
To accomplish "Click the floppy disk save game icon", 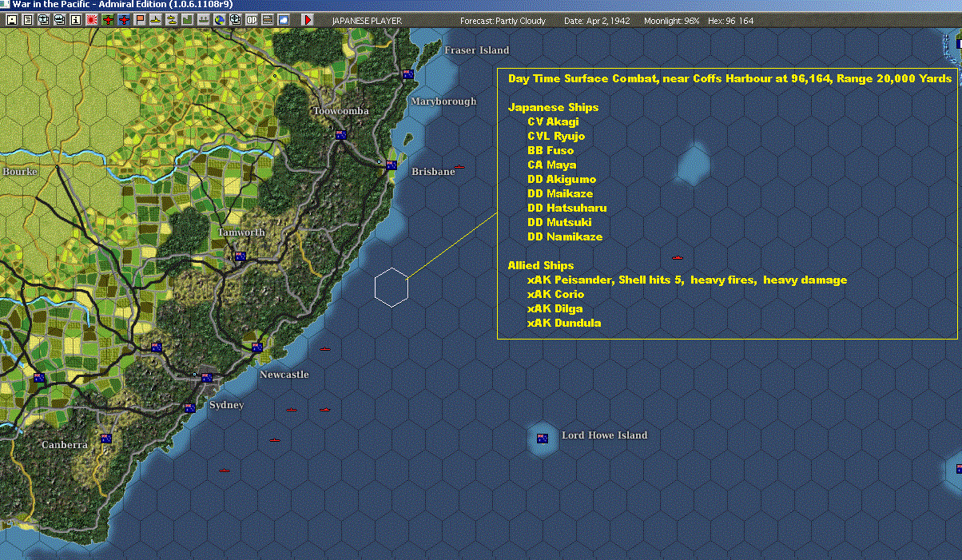I will (12, 19).
